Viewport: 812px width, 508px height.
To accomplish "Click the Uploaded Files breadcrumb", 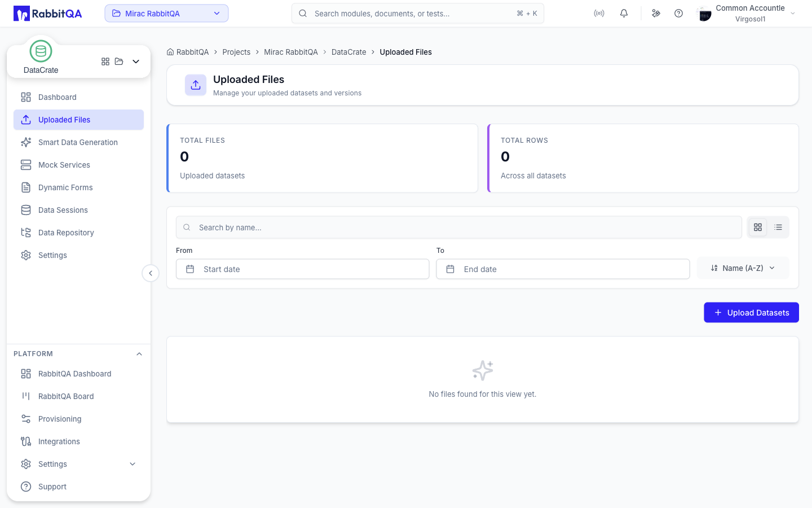I will [x=406, y=52].
